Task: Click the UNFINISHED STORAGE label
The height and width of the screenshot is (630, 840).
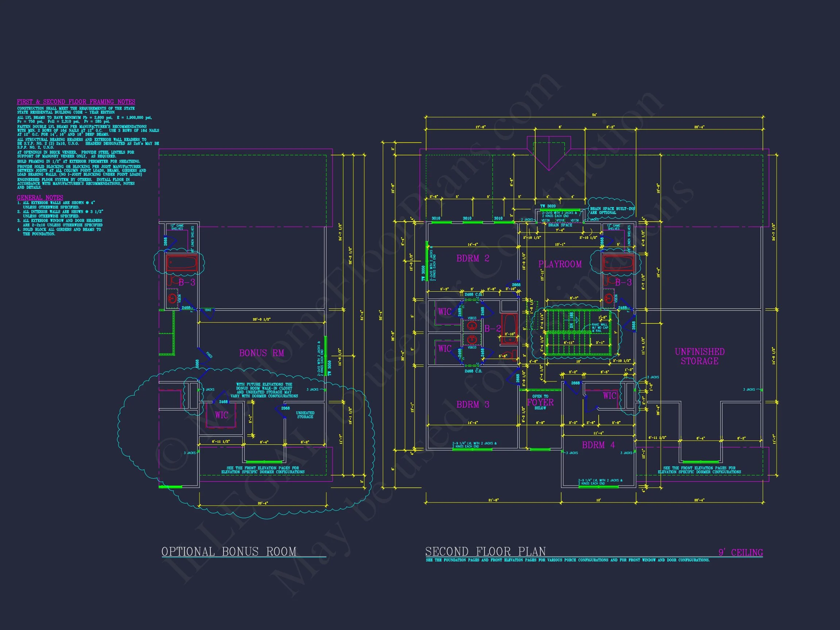Action: click(x=700, y=356)
